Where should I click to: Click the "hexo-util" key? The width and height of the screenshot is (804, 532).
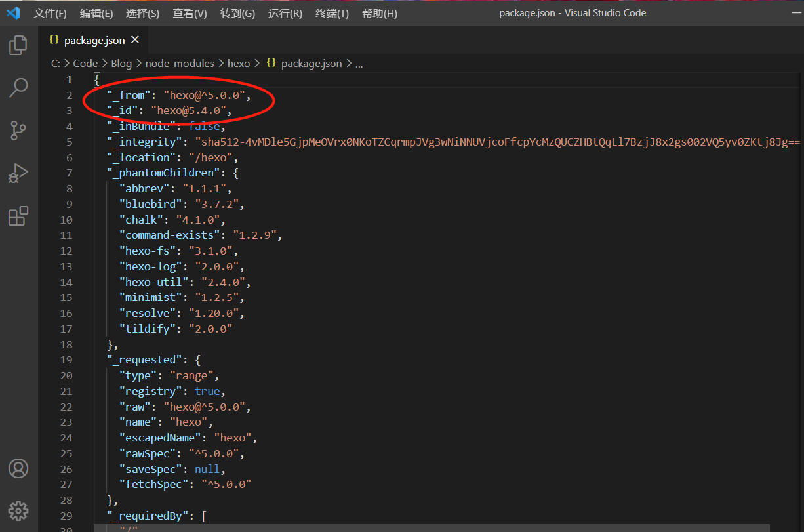pos(153,283)
